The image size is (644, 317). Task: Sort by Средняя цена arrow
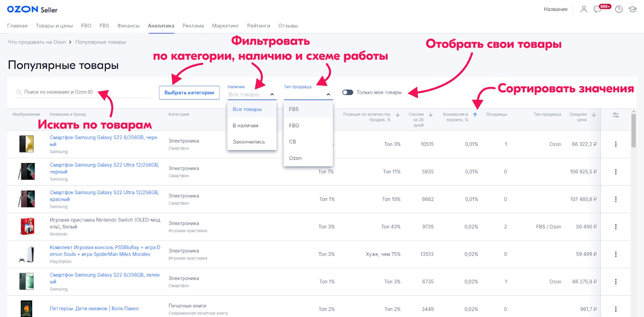tap(594, 114)
